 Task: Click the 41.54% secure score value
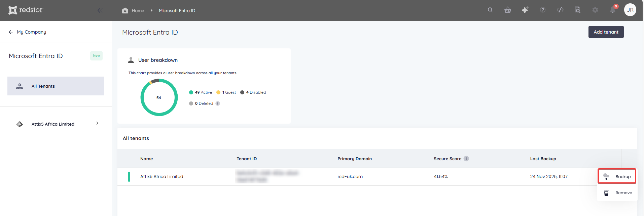pyautogui.click(x=441, y=176)
